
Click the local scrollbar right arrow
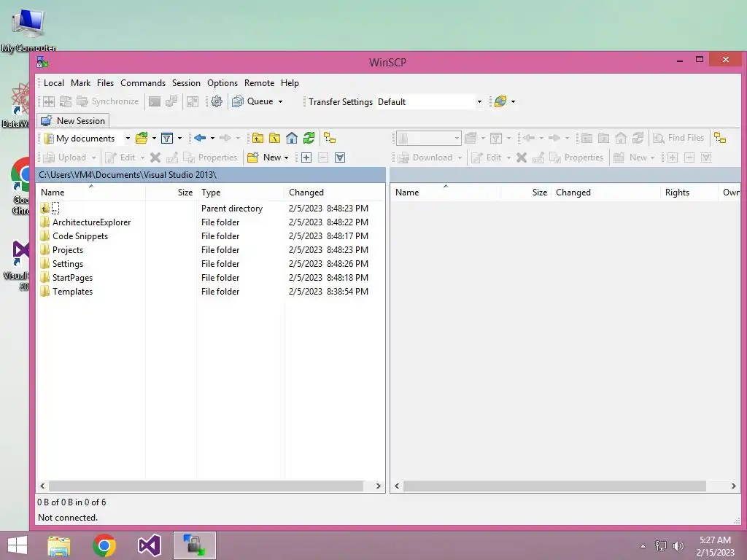tap(379, 486)
